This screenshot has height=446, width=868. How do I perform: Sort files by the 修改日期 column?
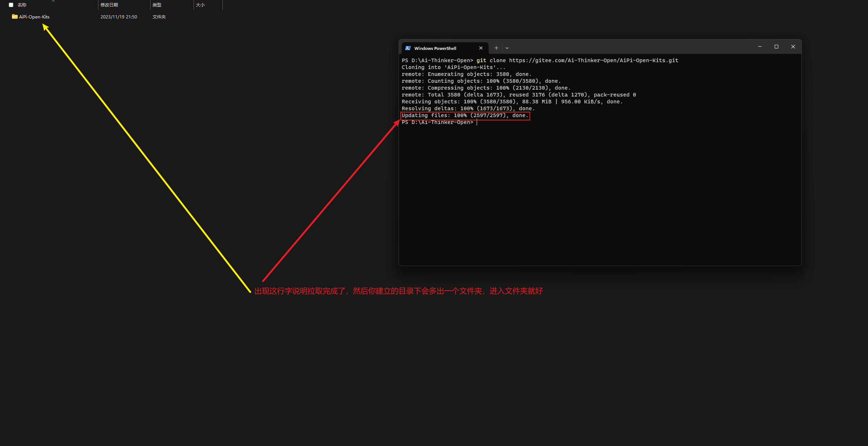click(x=109, y=5)
